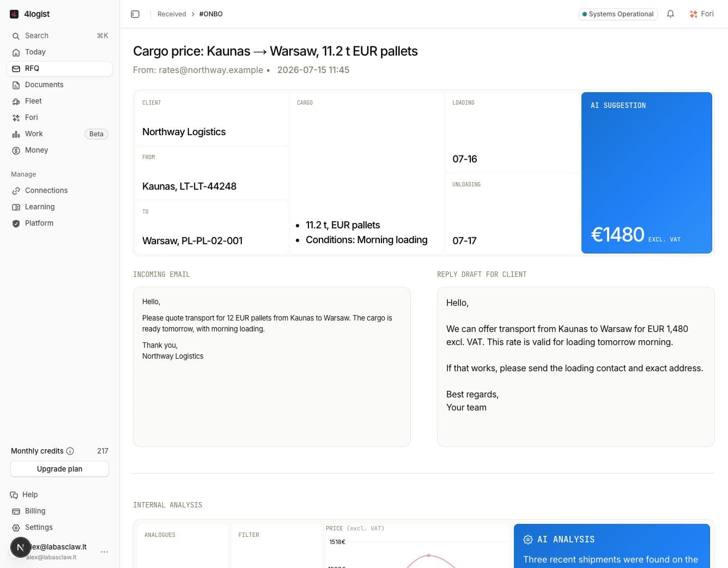This screenshot has width=728, height=568.
Task: Open Platform under Manage
Action: pos(60,223)
